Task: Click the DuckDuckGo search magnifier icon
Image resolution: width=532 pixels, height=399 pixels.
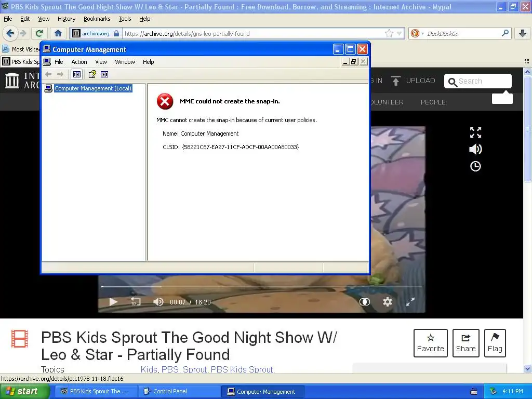Action: (x=505, y=33)
